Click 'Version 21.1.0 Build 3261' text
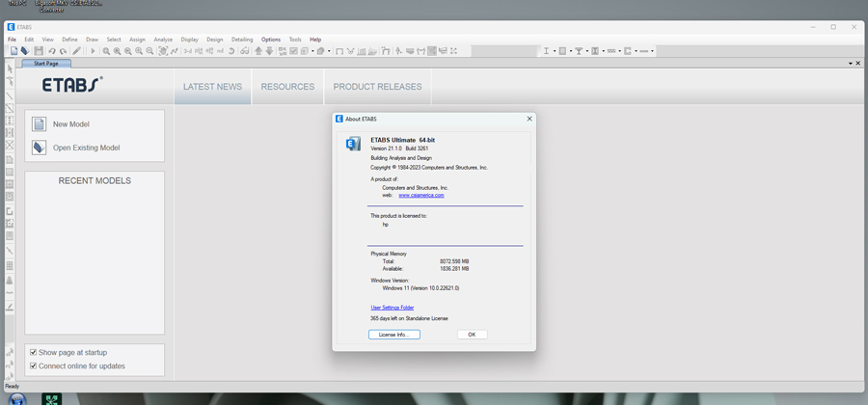Viewport: 868px width, 405px height. pyautogui.click(x=399, y=148)
